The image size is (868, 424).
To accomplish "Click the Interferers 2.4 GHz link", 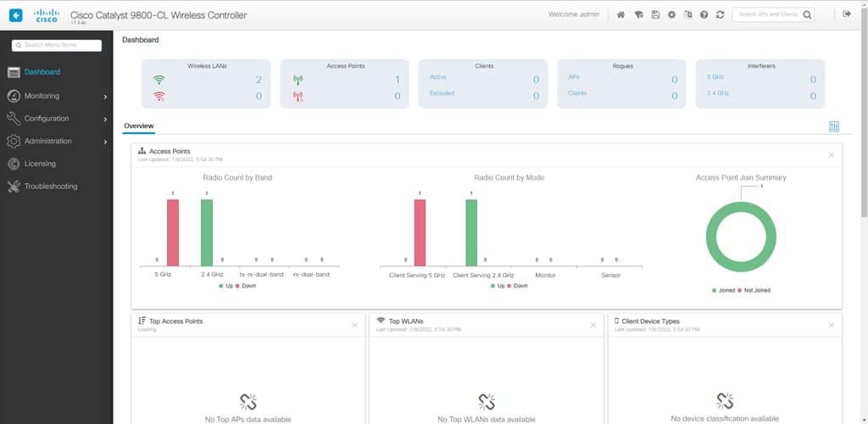I will (x=717, y=93).
